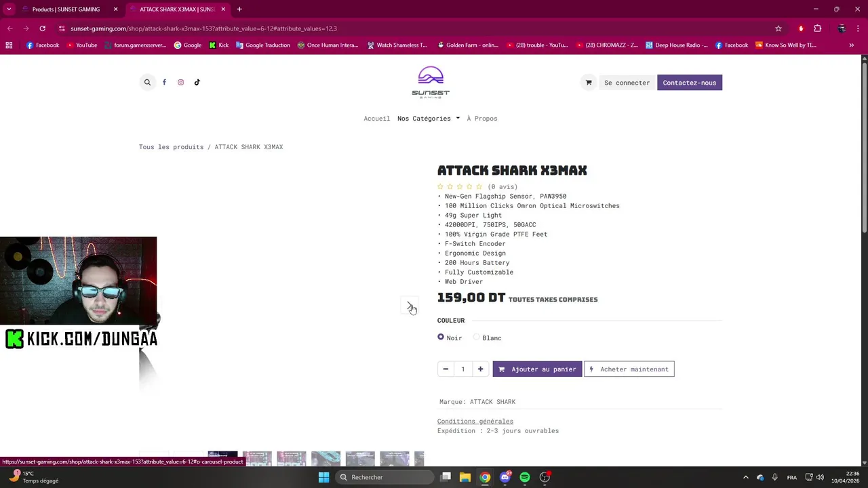The image size is (868, 488).
Task: Open the TikTok icon in site header
Action: (197, 83)
